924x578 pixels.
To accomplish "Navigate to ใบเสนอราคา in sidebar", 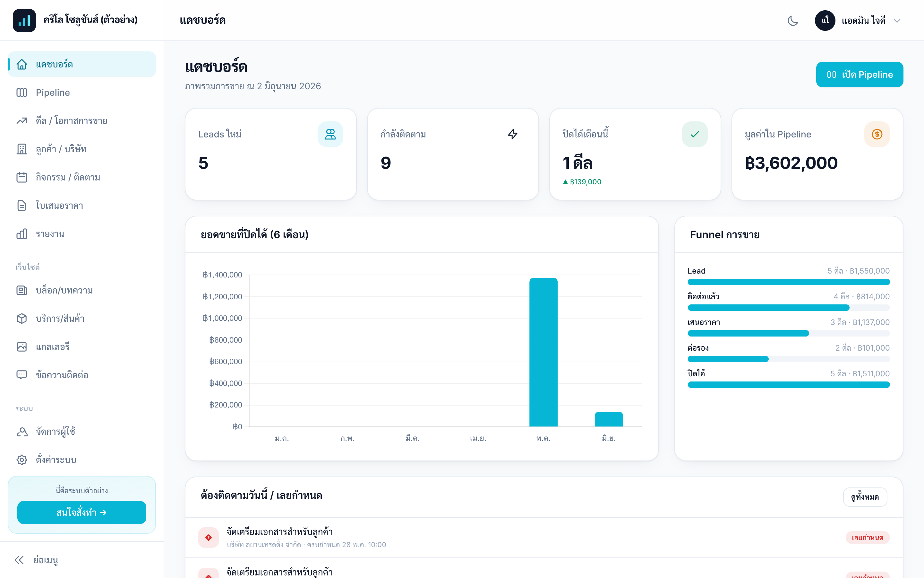I will click(x=82, y=206).
